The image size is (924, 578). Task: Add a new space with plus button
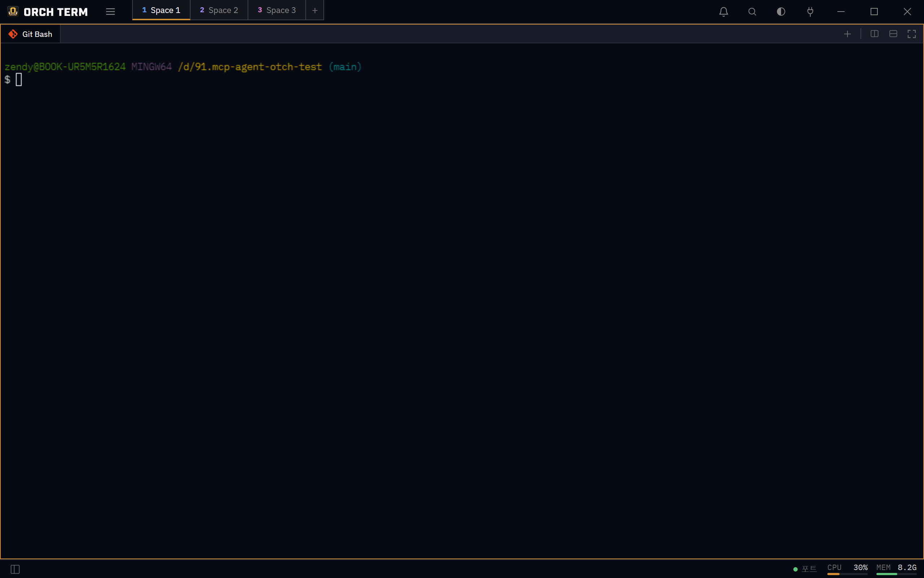(x=315, y=10)
